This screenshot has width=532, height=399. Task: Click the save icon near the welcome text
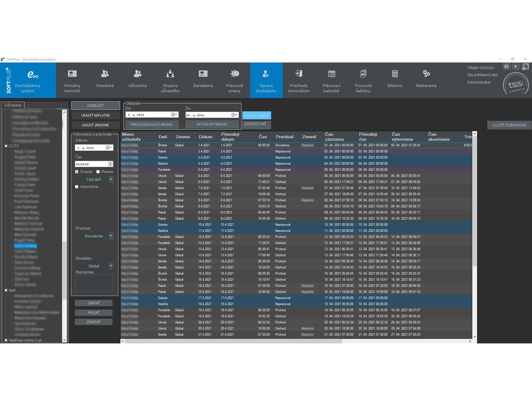(x=506, y=67)
